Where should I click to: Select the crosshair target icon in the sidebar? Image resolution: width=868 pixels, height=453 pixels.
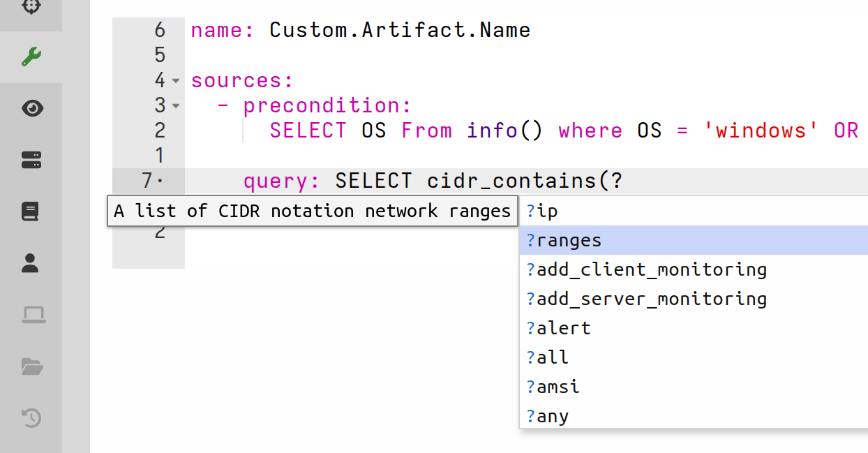pyautogui.click(x=31, y=7)
